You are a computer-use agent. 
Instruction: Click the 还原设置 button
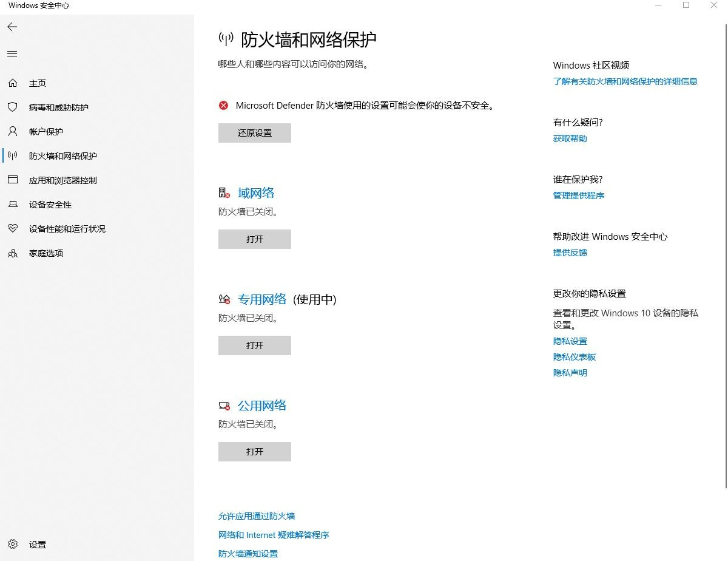coord(255,133)
